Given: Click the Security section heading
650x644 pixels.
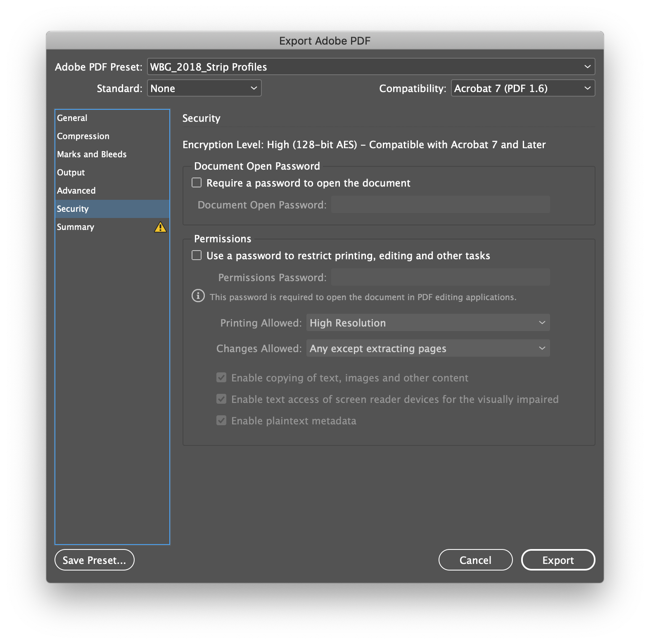Looking at the screenshot, I should click(x=201, y=118).
